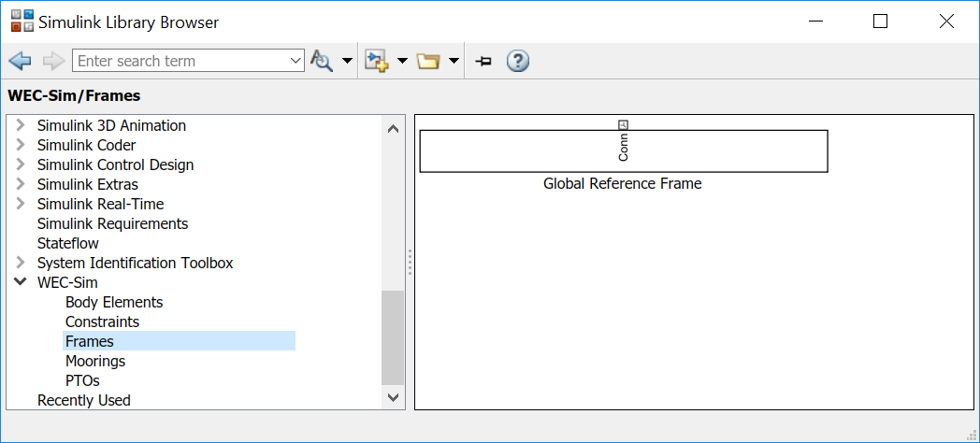Viewport: 980px width, 443px height.
Task: Click tree scrollbar up arrow
Action: [x=393, y=129]
